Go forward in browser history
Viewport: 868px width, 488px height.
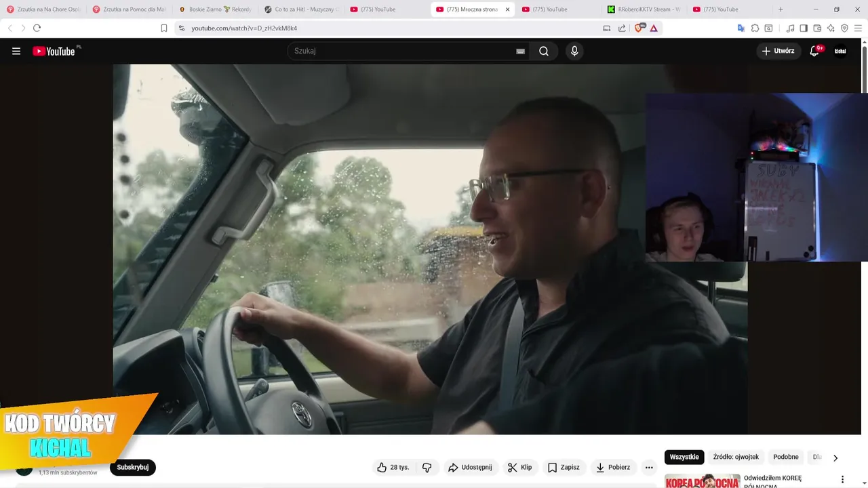click(x=22, y=28)
